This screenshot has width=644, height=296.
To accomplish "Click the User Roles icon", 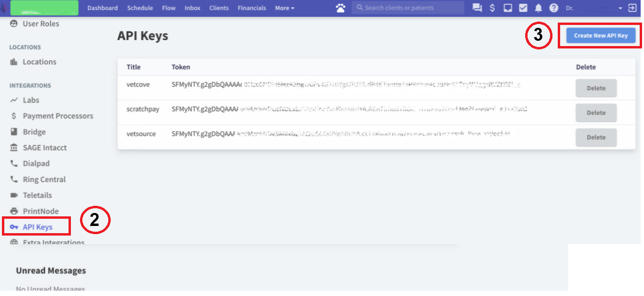I will [13, 24].
